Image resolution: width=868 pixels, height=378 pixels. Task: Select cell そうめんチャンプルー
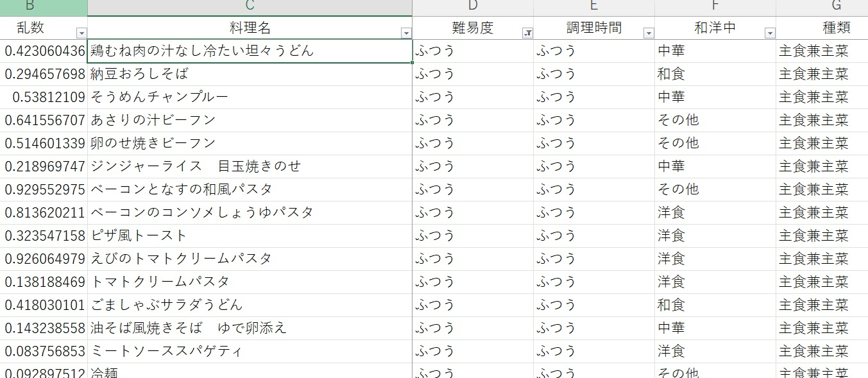coord(250,98)
